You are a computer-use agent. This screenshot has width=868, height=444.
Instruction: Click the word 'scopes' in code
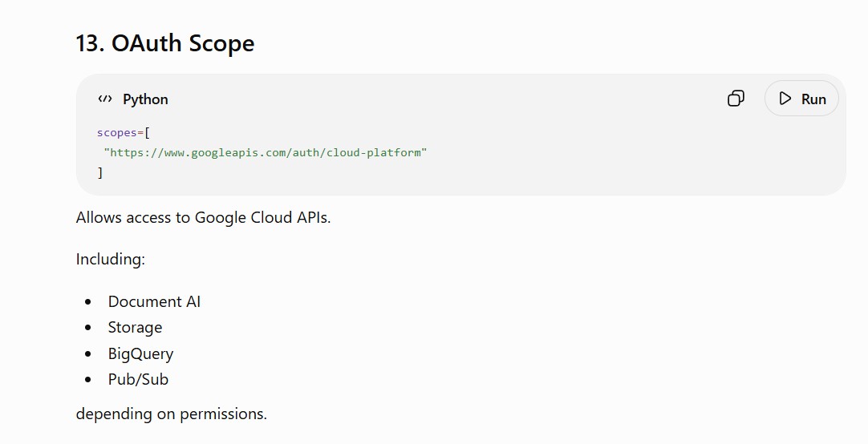pyautogui.click(x=117, y=133)
